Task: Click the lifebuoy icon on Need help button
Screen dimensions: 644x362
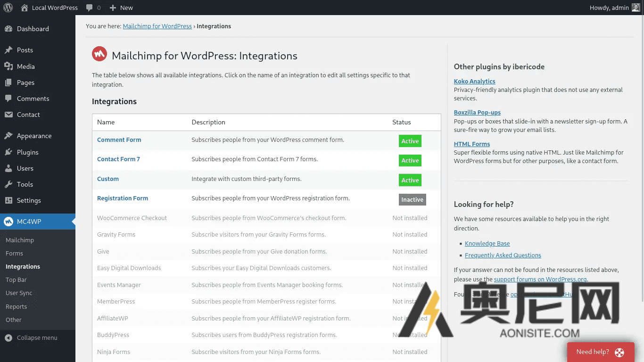Action: coord(619,352)
